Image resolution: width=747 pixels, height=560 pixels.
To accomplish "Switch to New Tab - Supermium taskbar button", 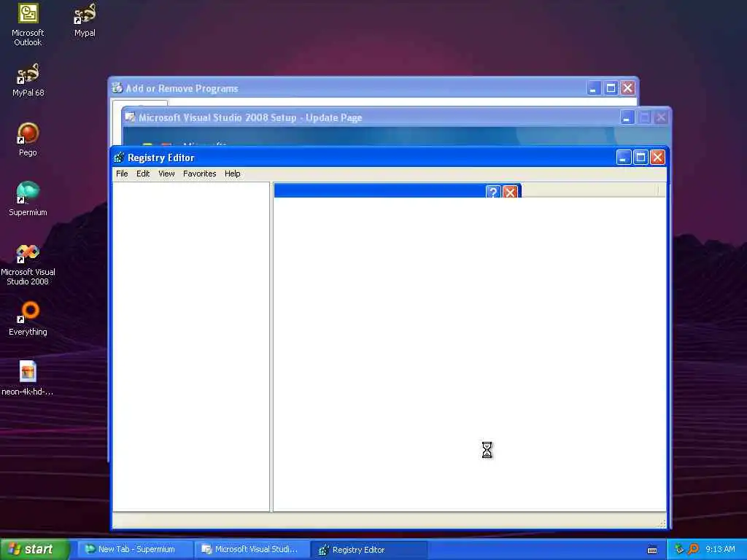I will coord(134,550).
